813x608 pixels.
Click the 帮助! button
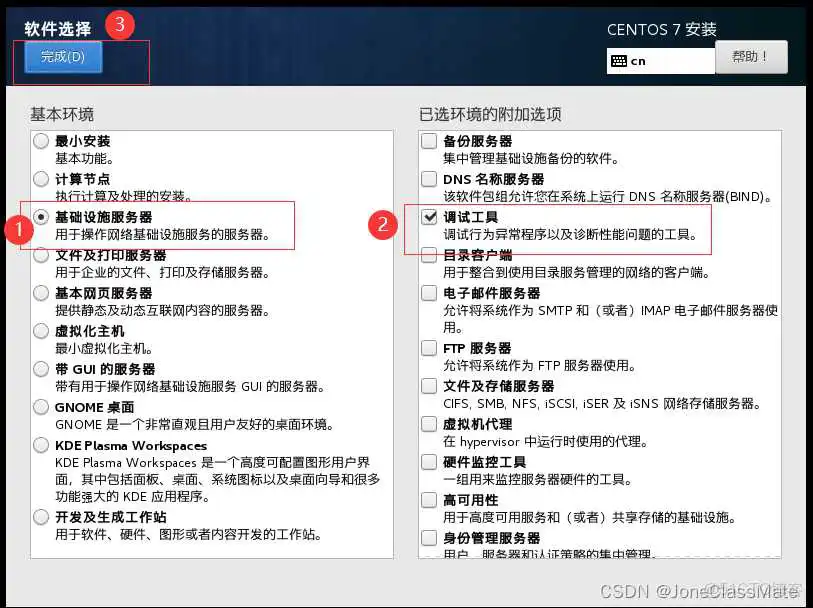(x=751, y=57)
